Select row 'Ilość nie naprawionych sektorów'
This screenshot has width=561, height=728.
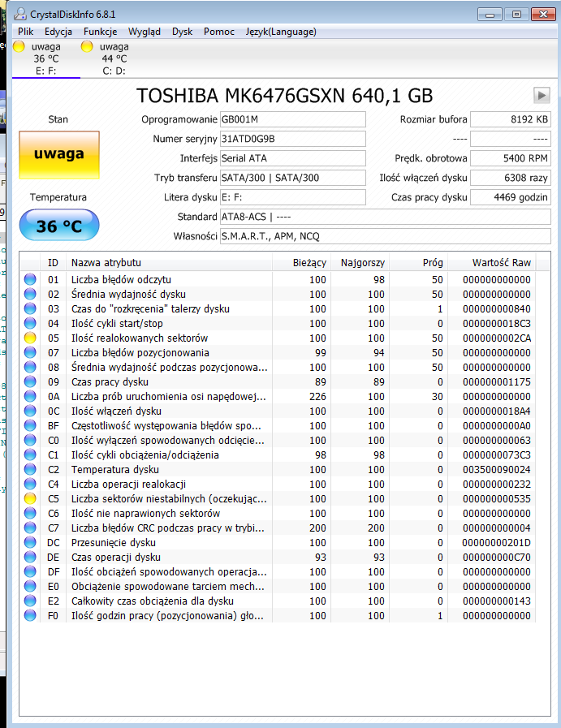click(x=278, y=514)
